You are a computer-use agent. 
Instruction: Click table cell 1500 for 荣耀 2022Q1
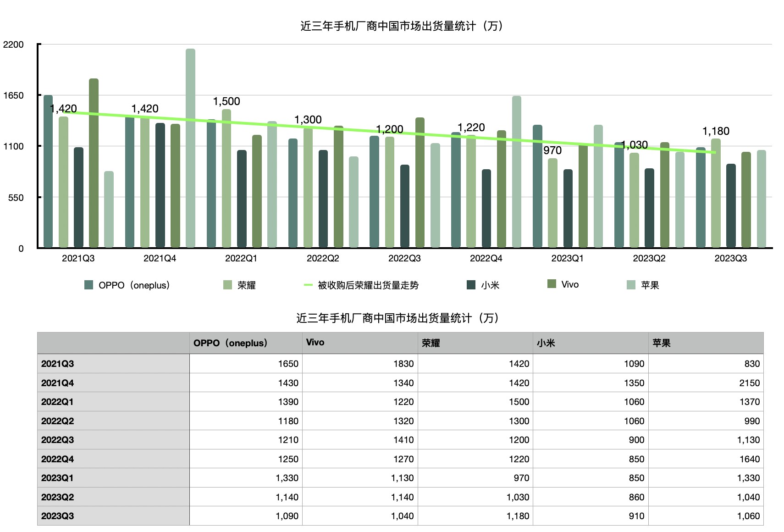[x=475, y=402]
